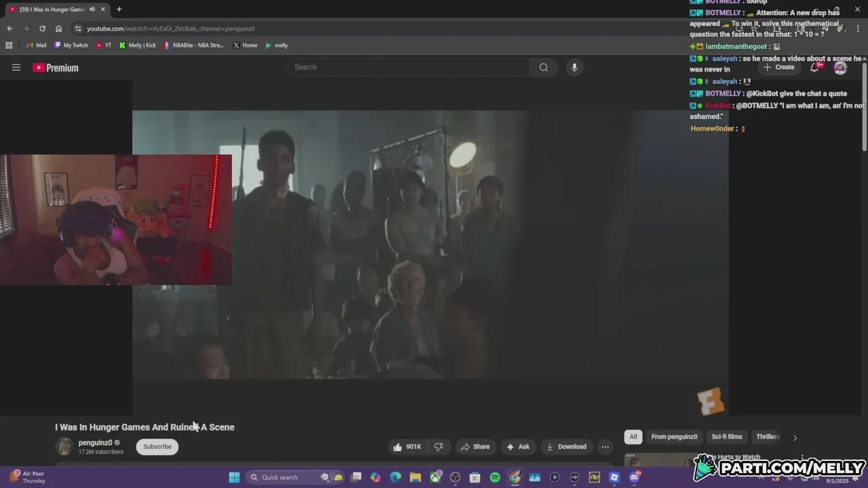This screenshot has height=488, width=868.
Task: Click the browser address bar URL
Action: coord(171,28)
